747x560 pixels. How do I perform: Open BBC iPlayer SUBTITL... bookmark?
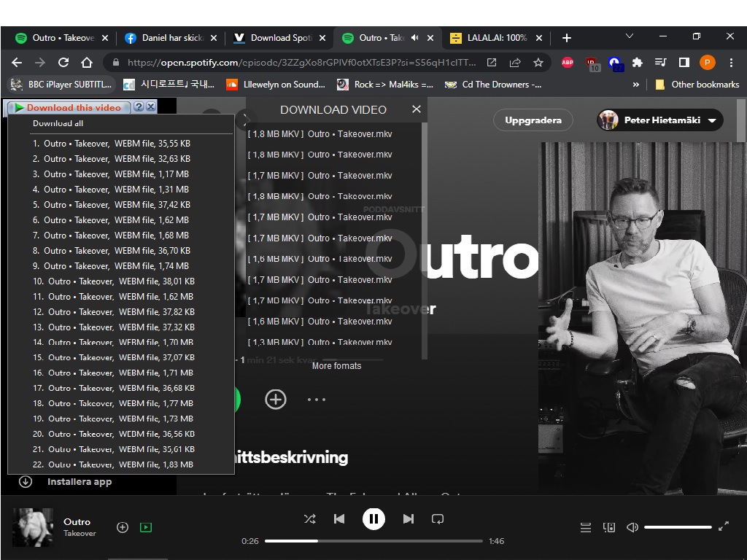coord(61,85)
